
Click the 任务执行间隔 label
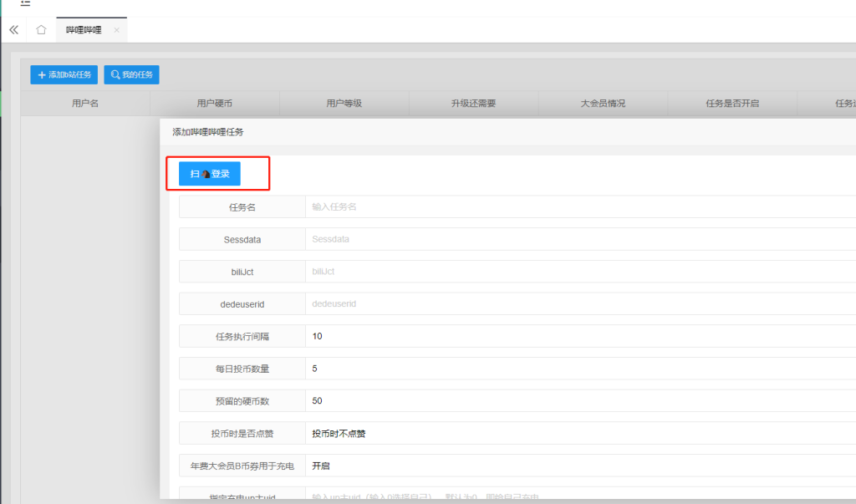tap(242, 336)
